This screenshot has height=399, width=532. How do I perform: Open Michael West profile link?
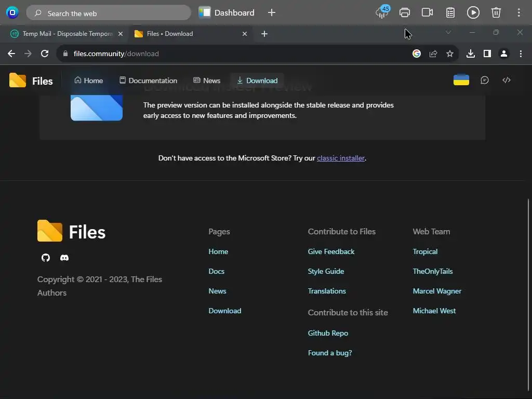(x=434, y=311)
